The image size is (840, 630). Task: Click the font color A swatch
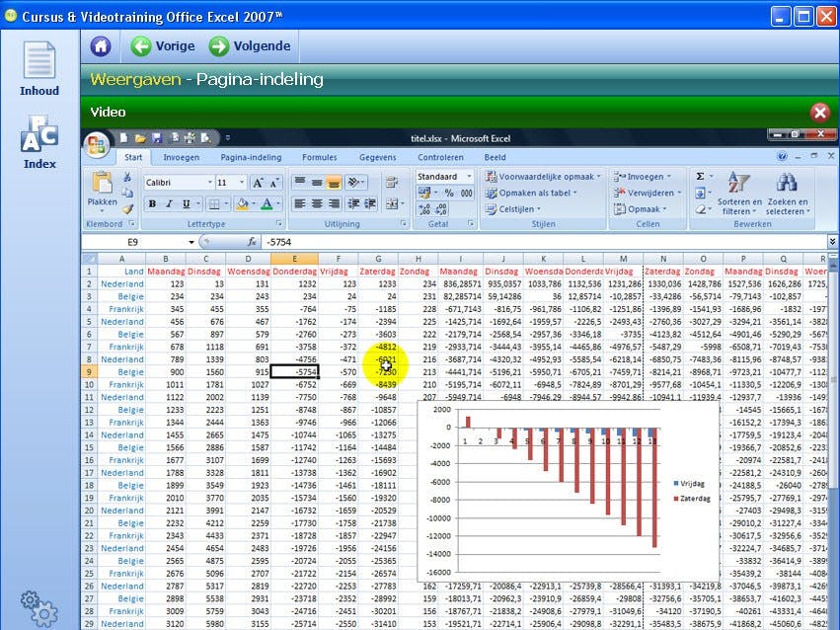point(267,204)
